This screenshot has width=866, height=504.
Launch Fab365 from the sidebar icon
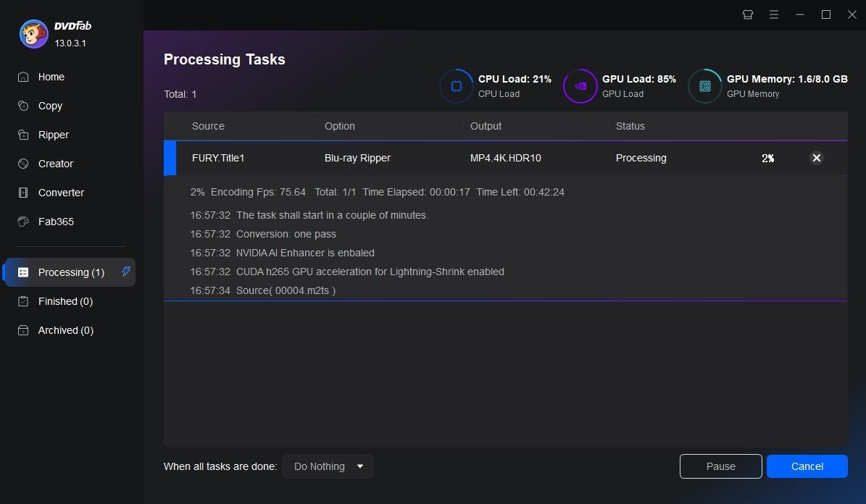pos(23,222)
